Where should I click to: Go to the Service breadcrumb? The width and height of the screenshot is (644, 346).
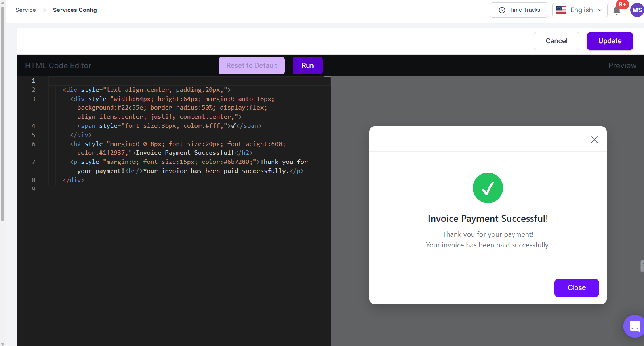26,10
